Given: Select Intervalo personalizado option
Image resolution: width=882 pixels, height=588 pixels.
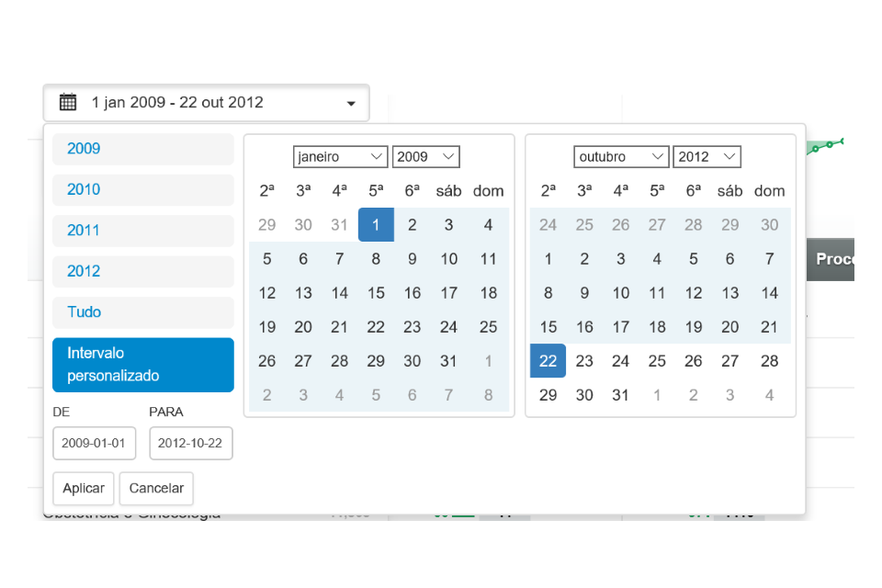Looking at the screenshot, I should tap(143, 365).
